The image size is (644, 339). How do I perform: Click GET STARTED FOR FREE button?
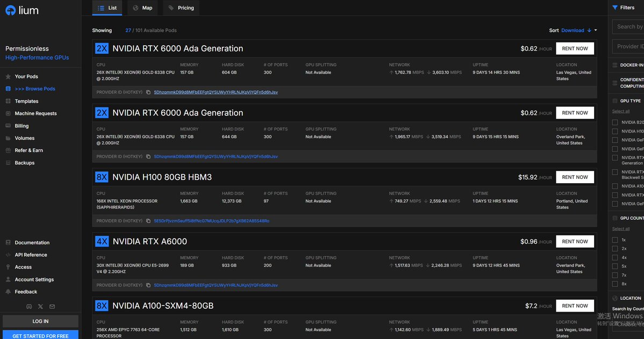click(40, 335)
